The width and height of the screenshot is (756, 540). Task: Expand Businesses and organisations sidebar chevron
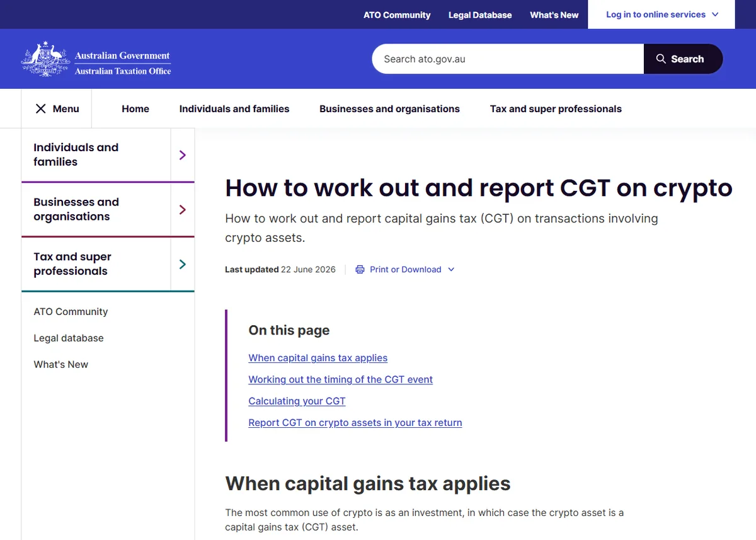tap(183, 209)
